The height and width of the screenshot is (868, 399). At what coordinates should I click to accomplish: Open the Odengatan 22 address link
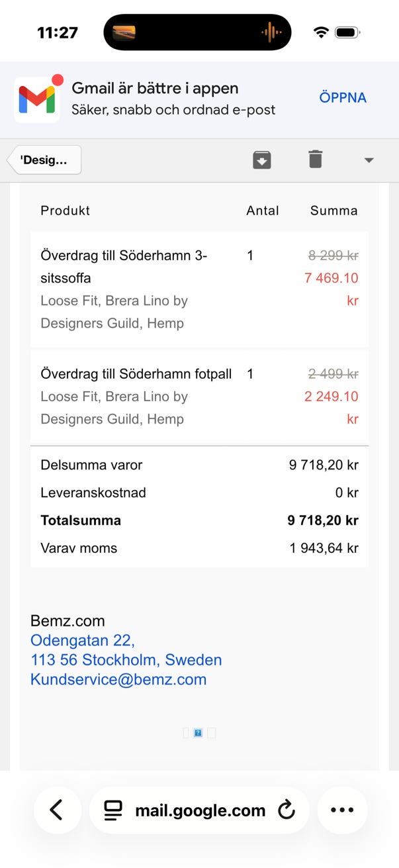[x=83, y=640]
